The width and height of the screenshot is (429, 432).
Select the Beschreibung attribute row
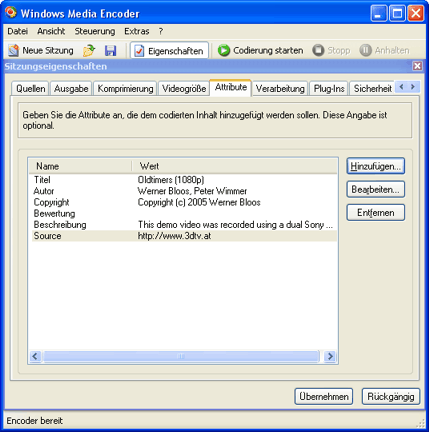184,225
